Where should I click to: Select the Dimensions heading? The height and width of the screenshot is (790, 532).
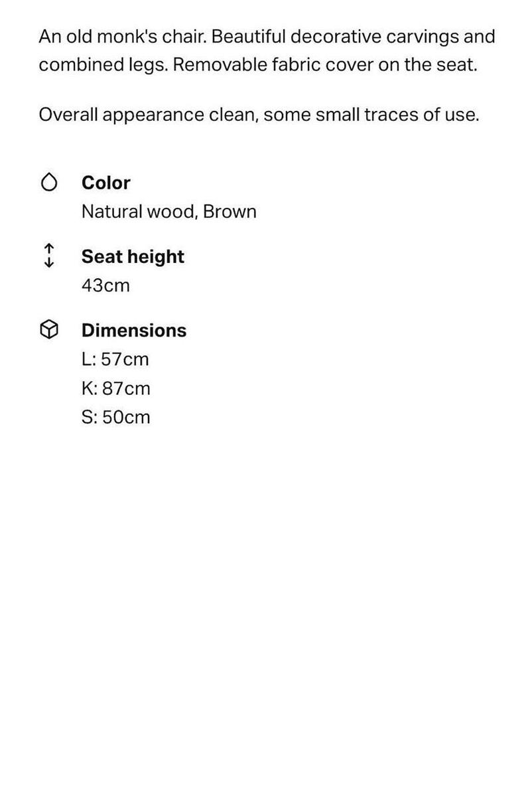click(x=134, y=331)
